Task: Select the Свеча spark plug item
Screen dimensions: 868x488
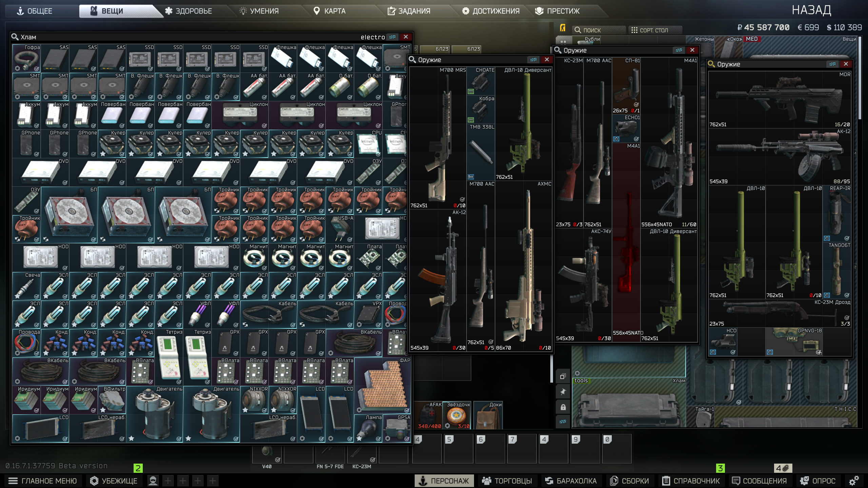Action: (26, 286)
